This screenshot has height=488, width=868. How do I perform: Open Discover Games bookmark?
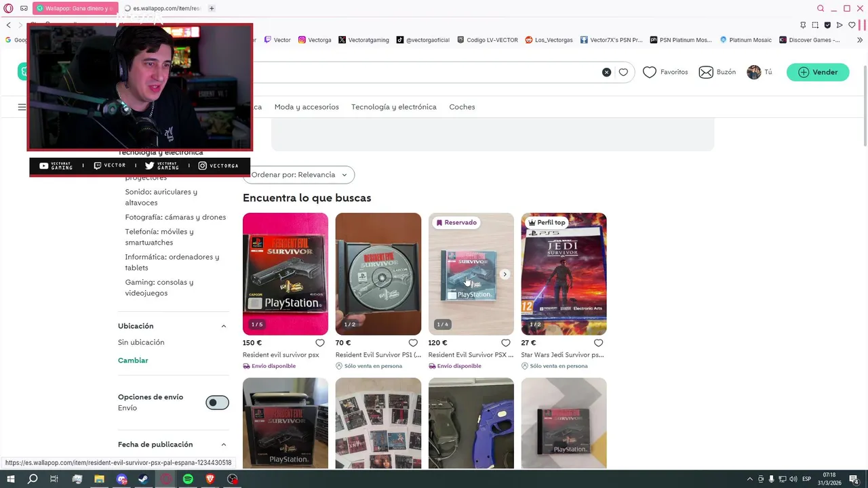click(x=810, y=40)
